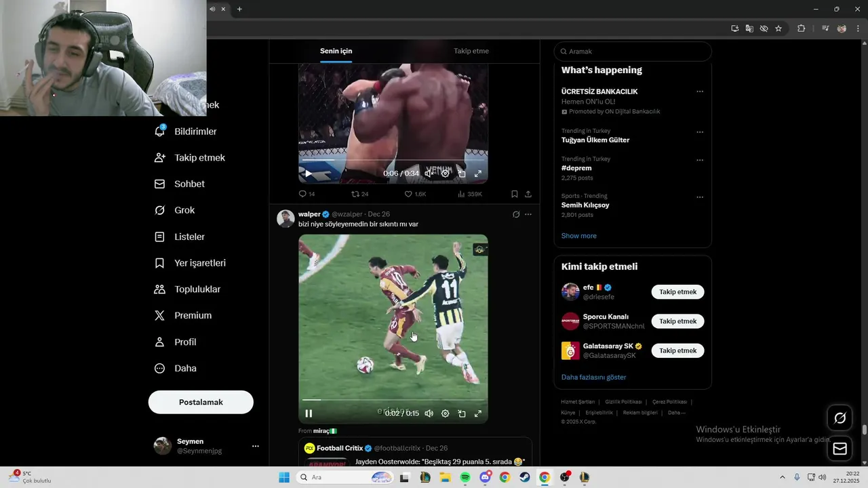The image size is (868, 488).
Task: Open a new browser tab
Action: coord(239,9)
